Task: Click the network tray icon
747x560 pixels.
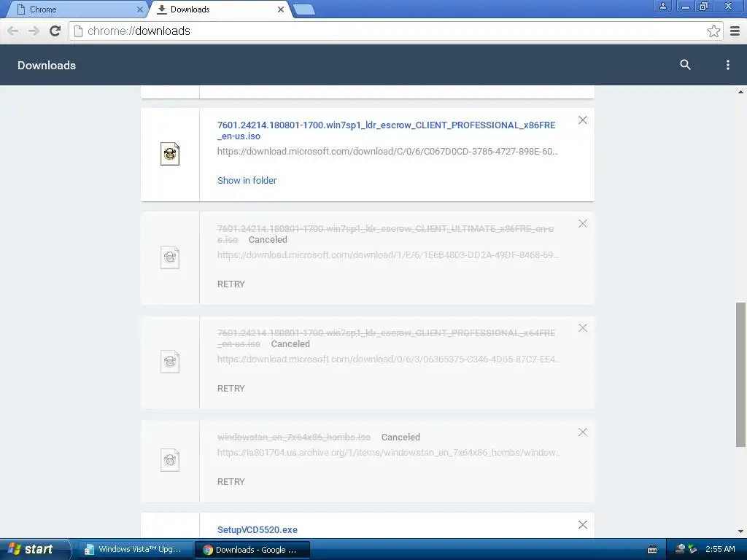Action: point(681,549)
